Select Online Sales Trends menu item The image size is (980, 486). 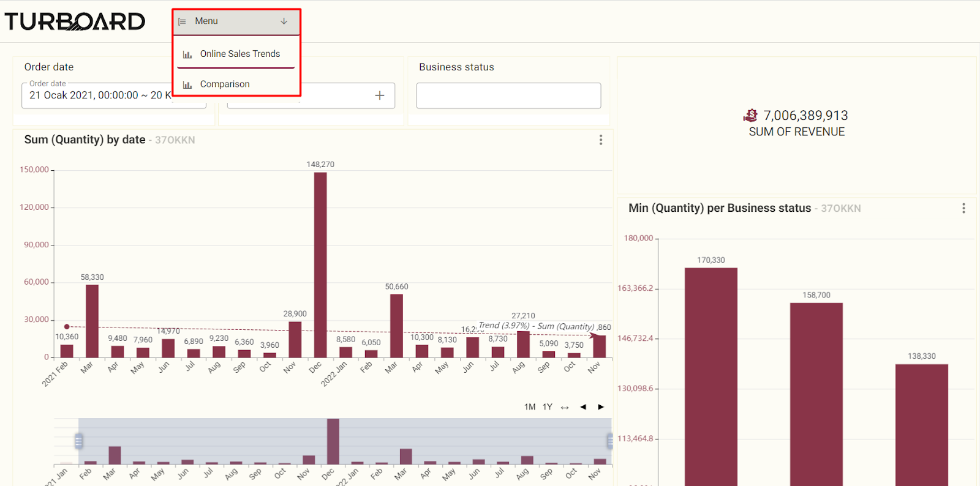pos(236,54)
